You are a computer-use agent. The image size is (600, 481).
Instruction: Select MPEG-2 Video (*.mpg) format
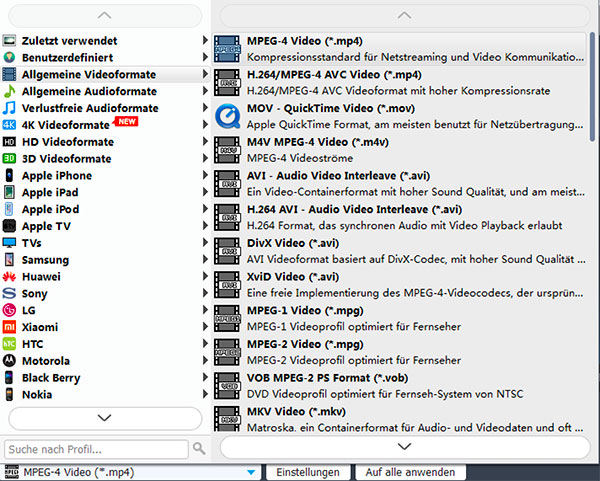399,352
